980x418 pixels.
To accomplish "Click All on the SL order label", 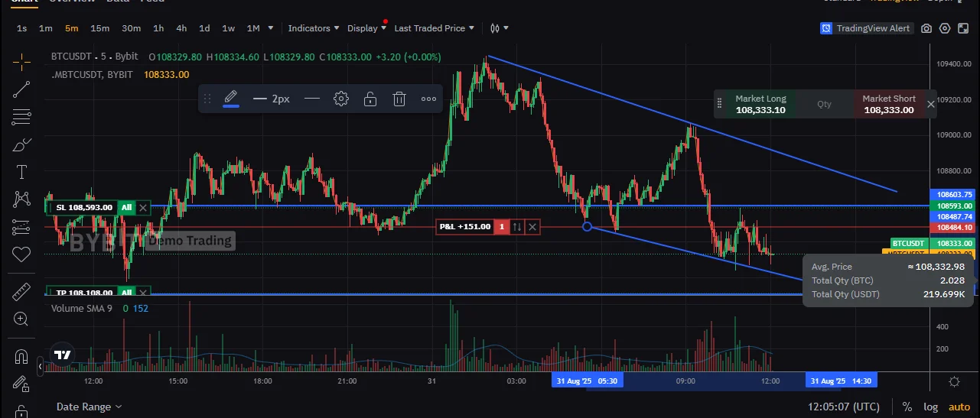I will click(126, 207).
